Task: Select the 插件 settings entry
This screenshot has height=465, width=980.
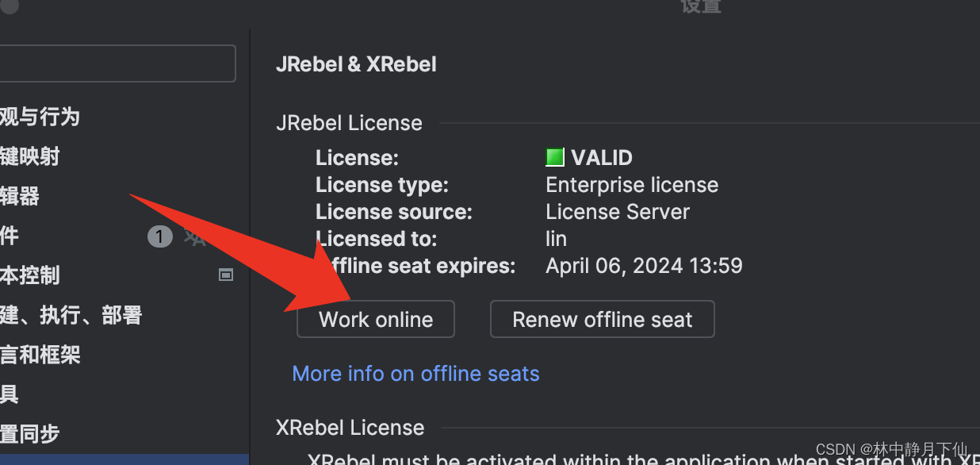Action: [10, 236]
